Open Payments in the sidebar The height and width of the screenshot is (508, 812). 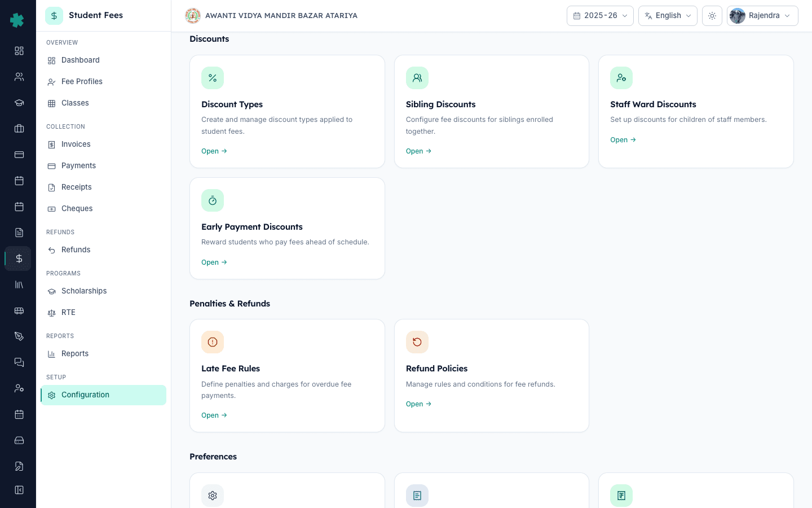pos(103,166)
